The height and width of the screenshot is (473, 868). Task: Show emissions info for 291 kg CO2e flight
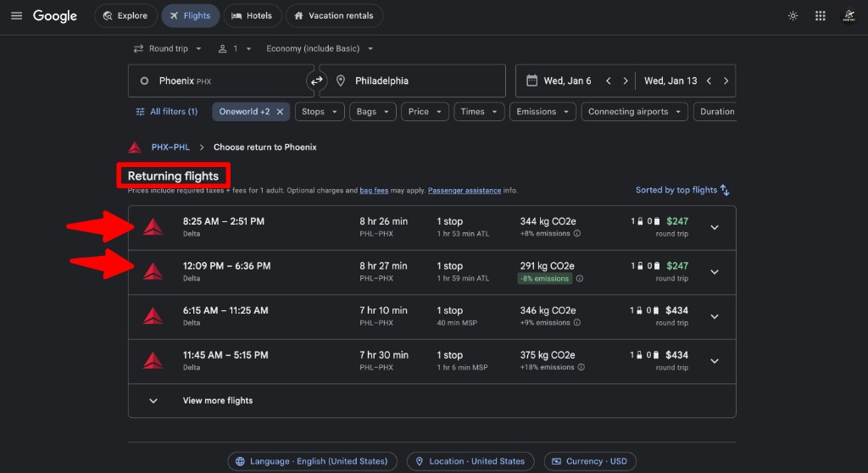pyautogui.click(x=580, y=279)
